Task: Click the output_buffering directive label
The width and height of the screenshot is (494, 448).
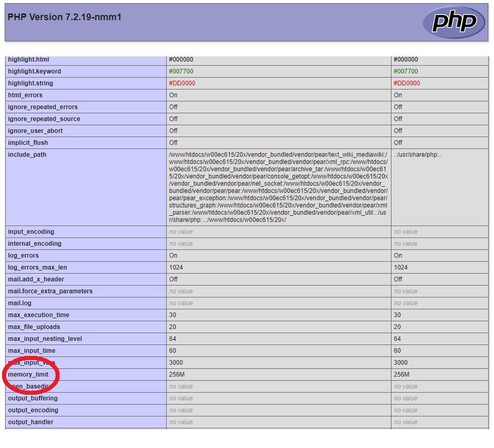Action: click(x=33, y=398)
